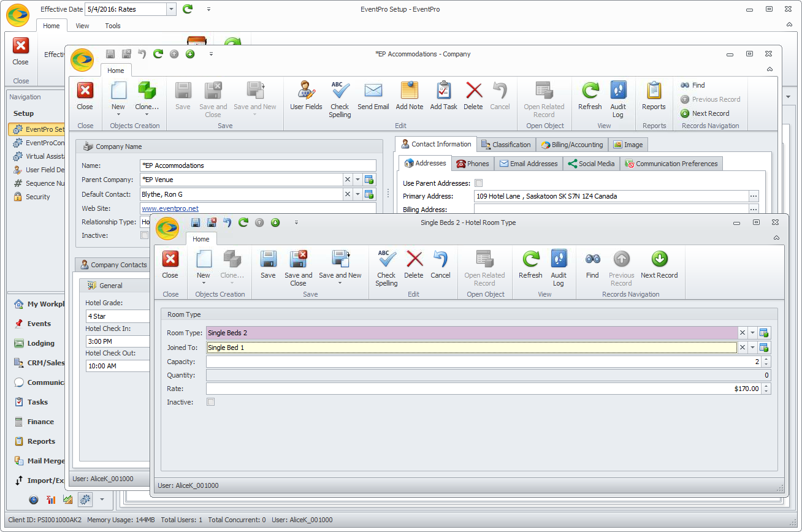This screenshot has height=532, width=802.
Task: Open quick access customize arrow in Company title bar
Action: coord(211,54)
